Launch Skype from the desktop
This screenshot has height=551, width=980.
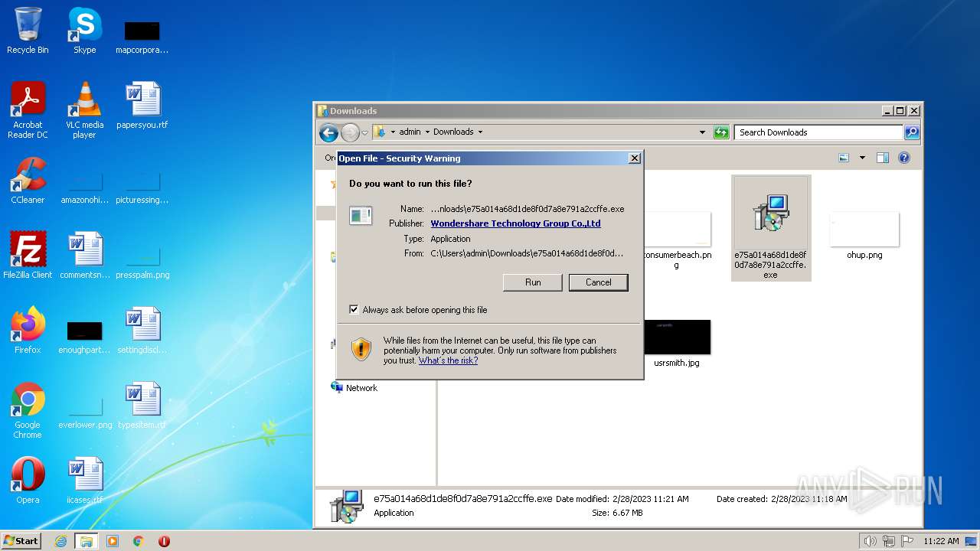coord(84,31)
